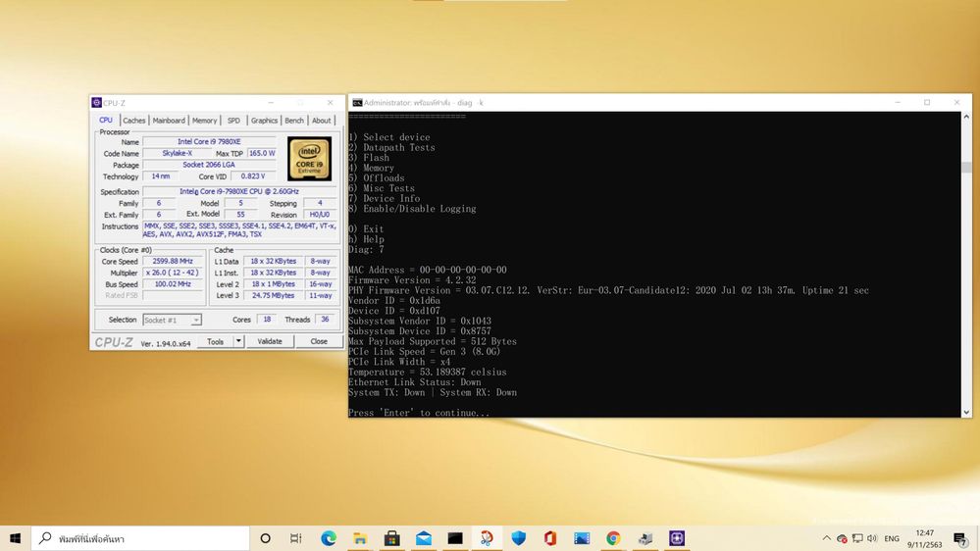Open File Explorer from taskbar
This screenshot has height=551, width=980.
pyautogui.click(x=360, y=538)
